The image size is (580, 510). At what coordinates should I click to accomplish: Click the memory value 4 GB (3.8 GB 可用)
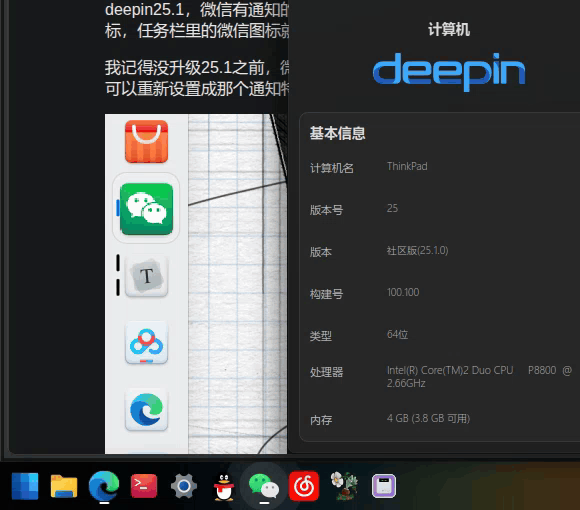click(428, 418)
